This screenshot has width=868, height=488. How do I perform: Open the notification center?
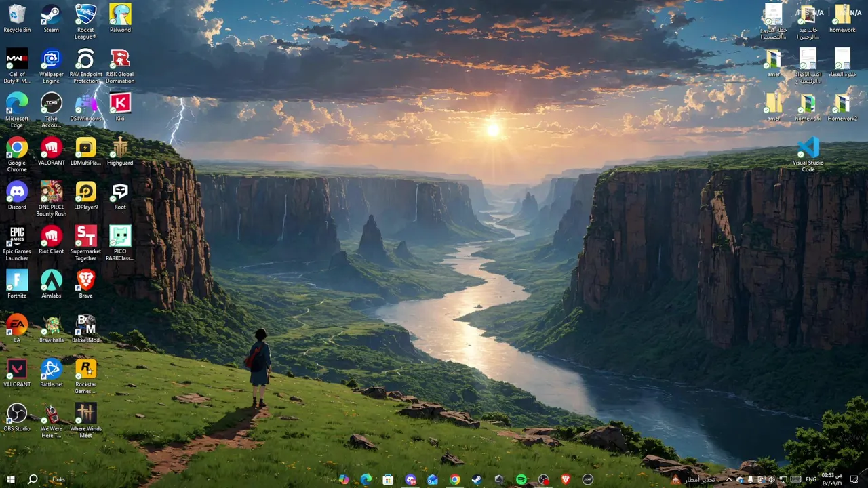(854, 479)
